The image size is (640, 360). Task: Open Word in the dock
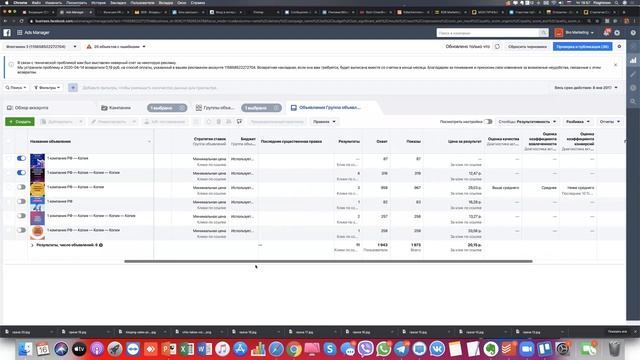204,349
